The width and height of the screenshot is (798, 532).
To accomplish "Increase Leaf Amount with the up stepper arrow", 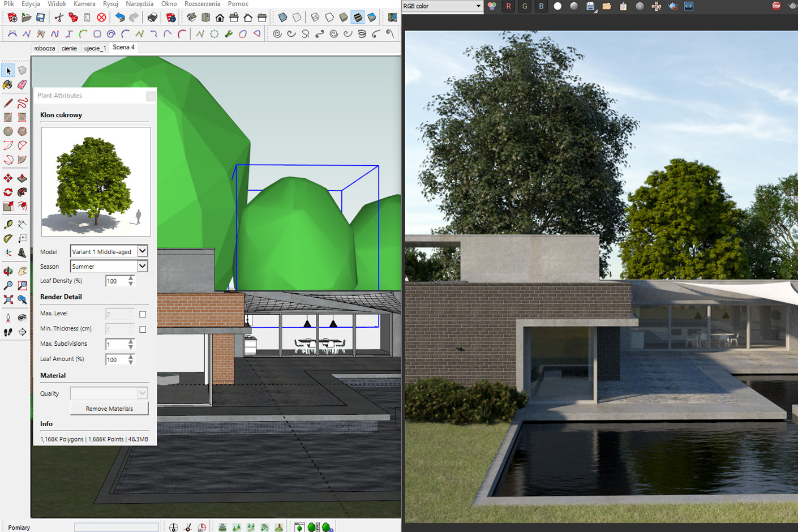I will click(x=130, y=357).
